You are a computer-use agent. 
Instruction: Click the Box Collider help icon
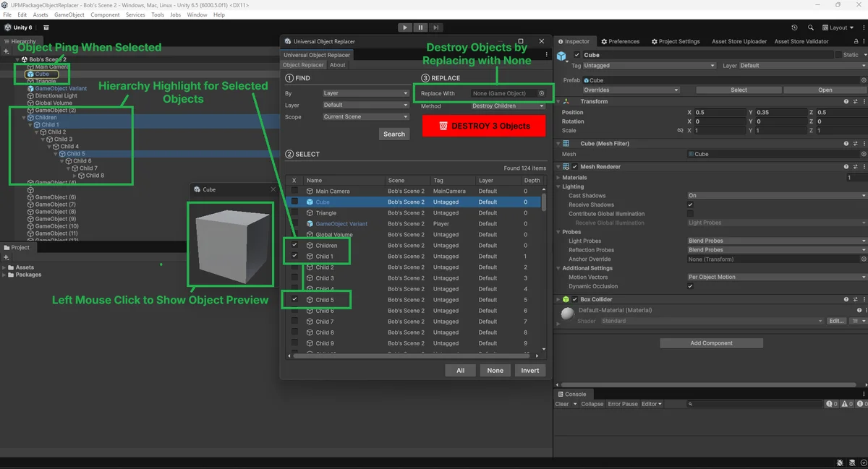coord(846,299)
